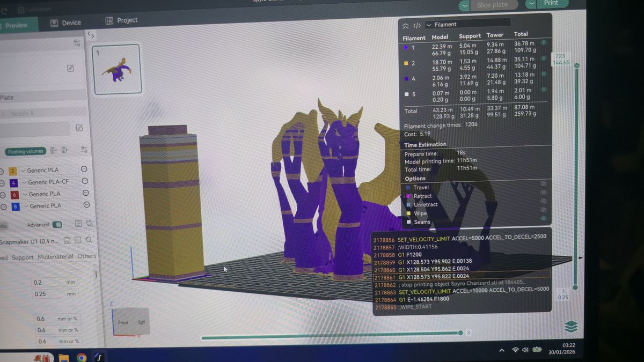Toggle visibility of filament 5
Screen dimensions: 644x362
tap(544, 90)
